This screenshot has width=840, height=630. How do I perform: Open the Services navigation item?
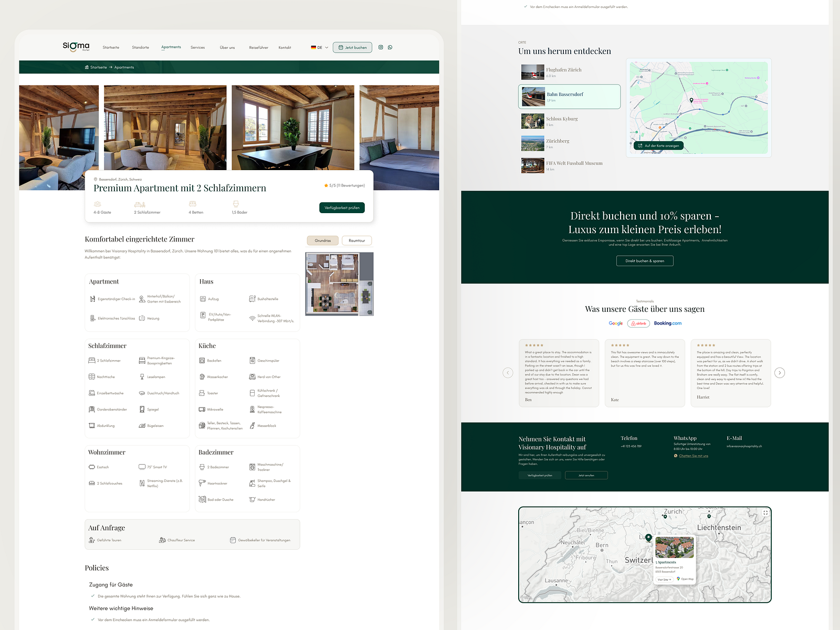tap(198, 47)
